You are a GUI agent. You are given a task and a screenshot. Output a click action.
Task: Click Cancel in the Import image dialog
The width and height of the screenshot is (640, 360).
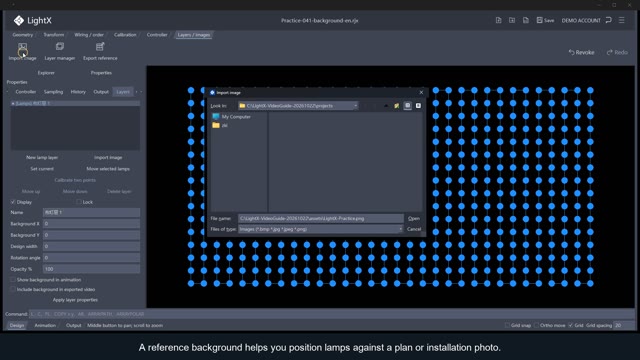coord(413,229)
